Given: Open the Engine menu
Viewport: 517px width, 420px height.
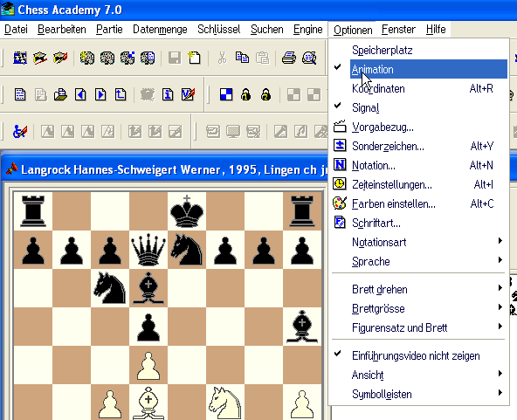Looking at the screenshot, I should [x=308, y=30].
